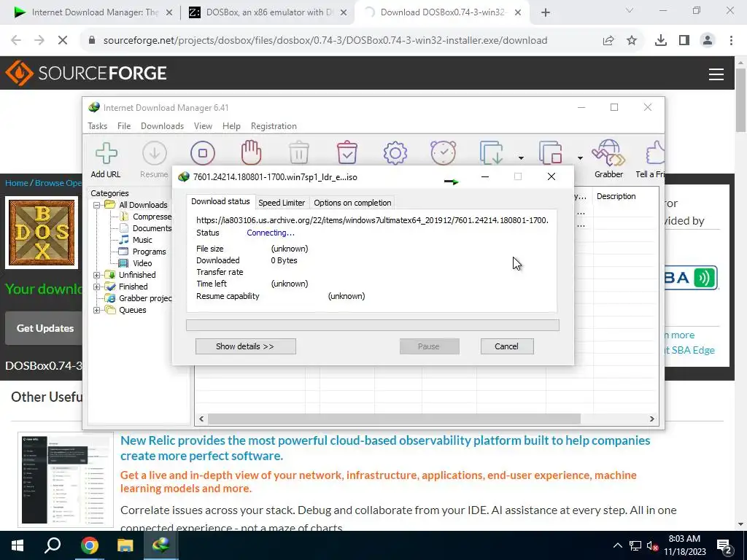This screenshot has width=747, height=560.
Task: Select the Programs category
Action: click(x=149, y=252)
